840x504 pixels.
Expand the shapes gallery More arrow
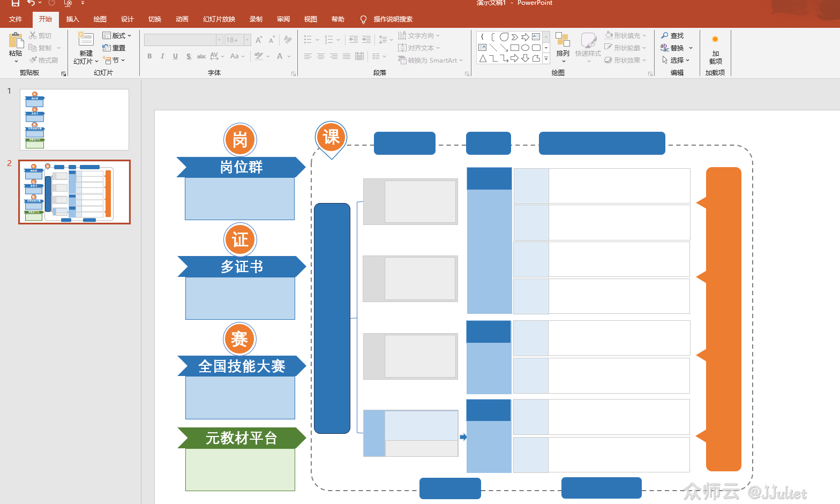(546, 59)
